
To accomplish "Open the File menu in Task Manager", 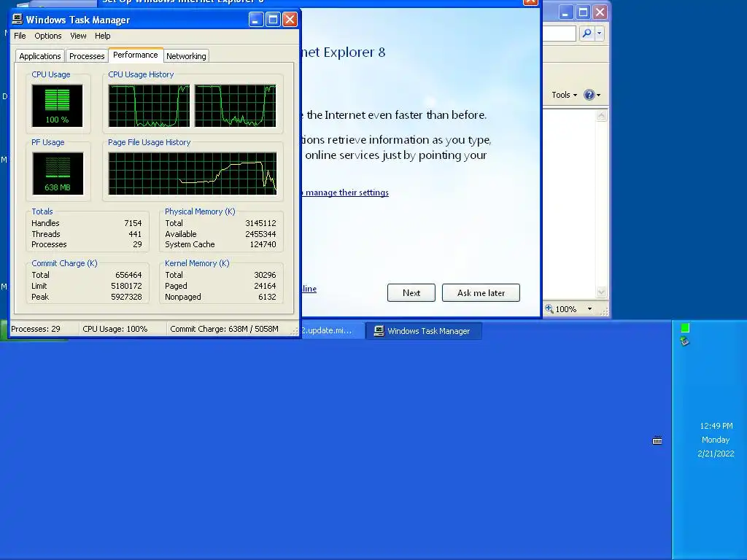I will point(20,36).
